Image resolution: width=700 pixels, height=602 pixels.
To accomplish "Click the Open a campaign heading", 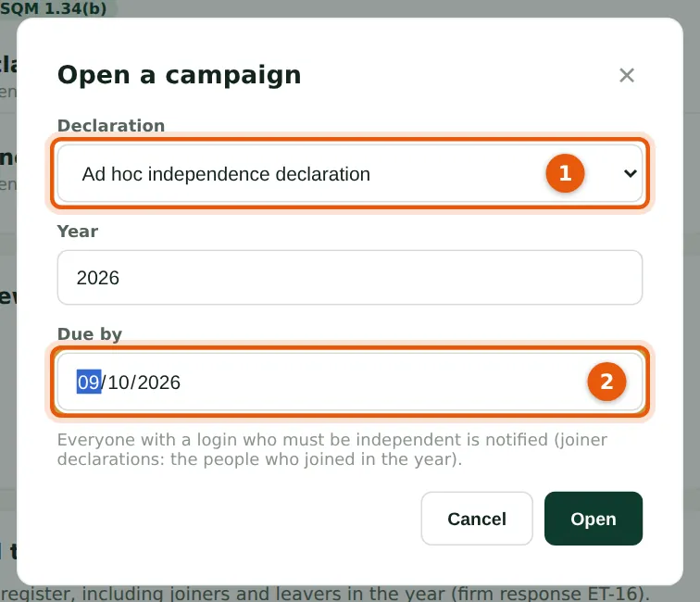I will (180, 75).
